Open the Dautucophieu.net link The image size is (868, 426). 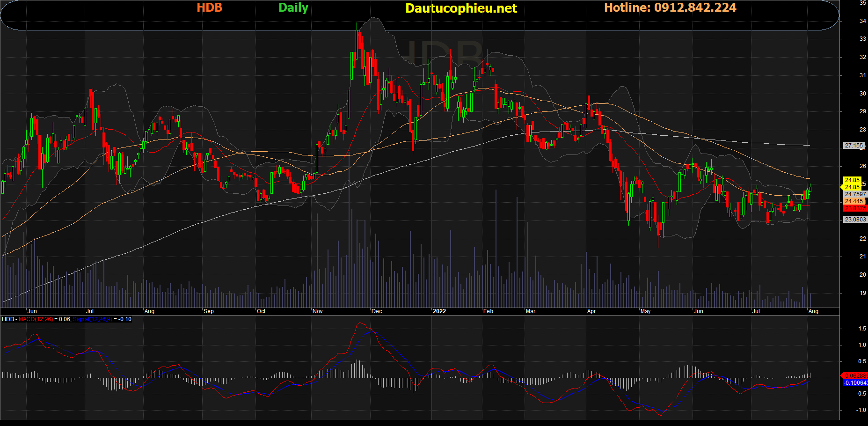click(x=461, y=8)
